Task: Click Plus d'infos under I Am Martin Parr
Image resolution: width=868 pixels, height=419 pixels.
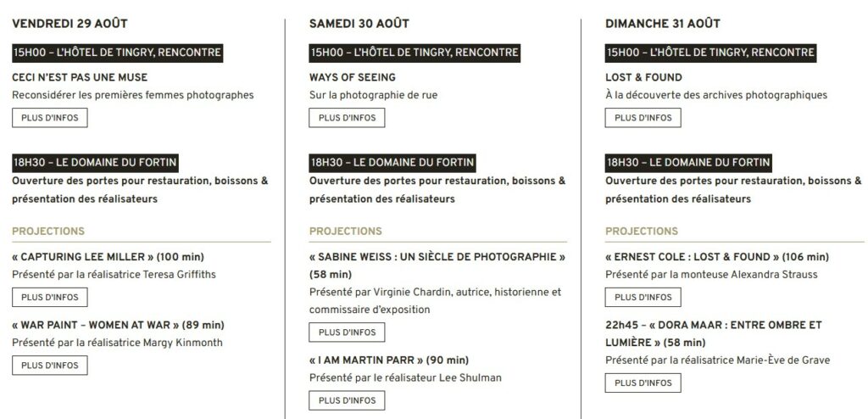Action: click(x=347, y=400)
